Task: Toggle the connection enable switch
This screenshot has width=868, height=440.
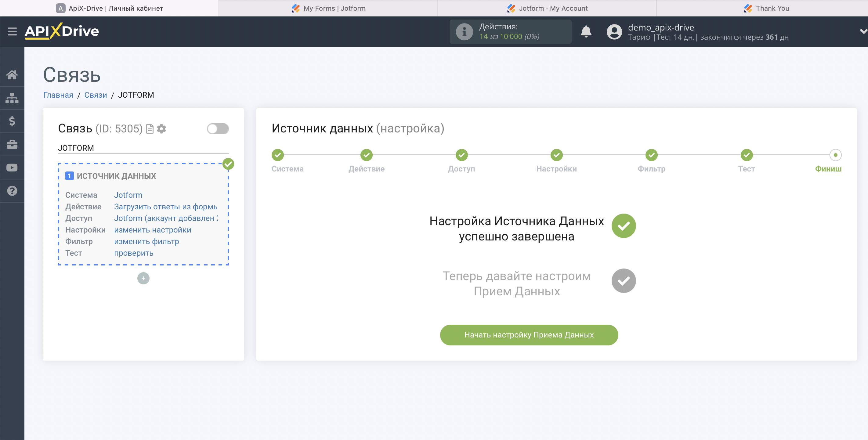Action: (x=218, y=129)
